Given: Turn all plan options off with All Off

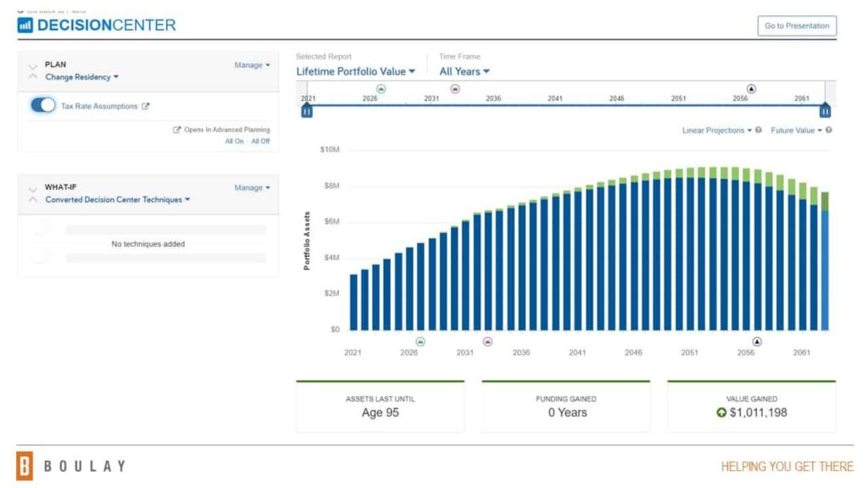Looking at the screenshot, I should [x=260, y=141].
